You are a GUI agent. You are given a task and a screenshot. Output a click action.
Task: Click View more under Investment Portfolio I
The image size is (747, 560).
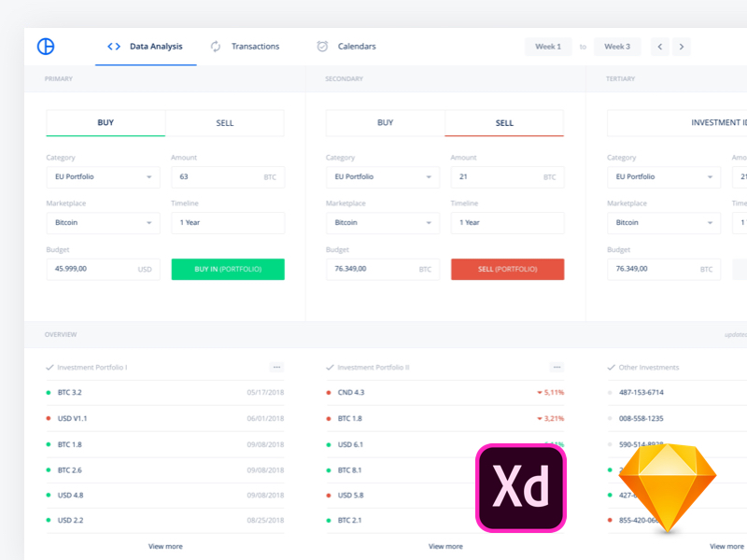[165, 546]
